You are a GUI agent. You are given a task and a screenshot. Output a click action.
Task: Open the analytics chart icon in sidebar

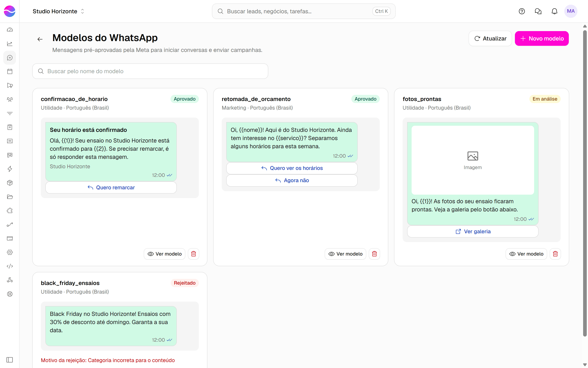[x=10, y=44]
